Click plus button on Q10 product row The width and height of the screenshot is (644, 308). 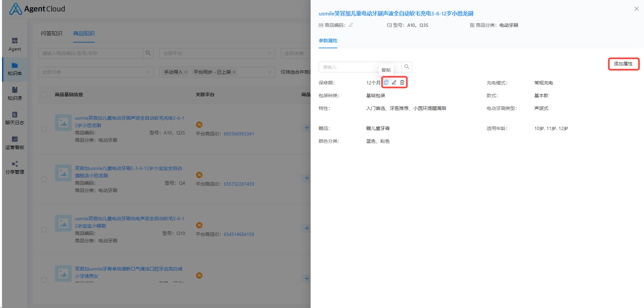306,228
